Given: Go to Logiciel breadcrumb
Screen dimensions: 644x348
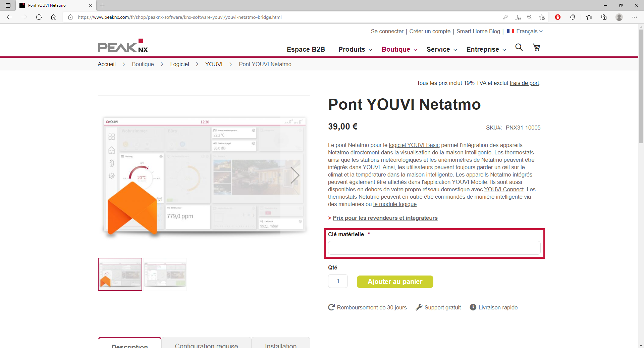Looking at the screenshot, I should tap(179, 64).
